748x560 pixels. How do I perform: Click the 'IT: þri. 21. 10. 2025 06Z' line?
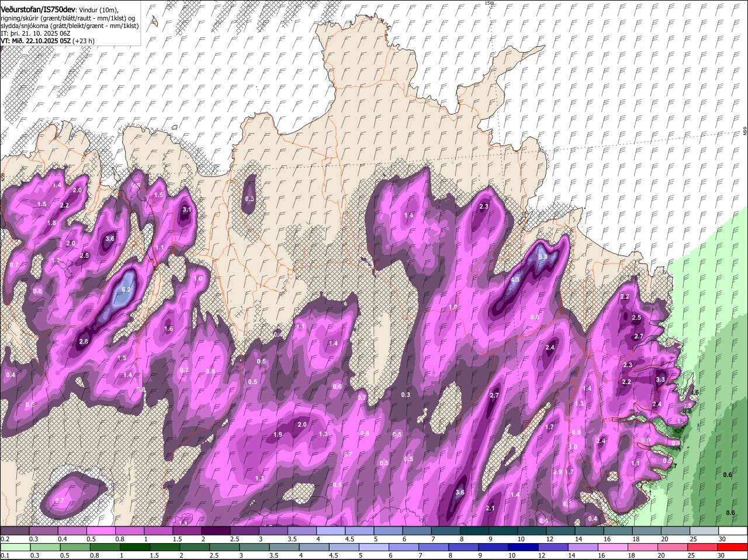tap(36, 33)
